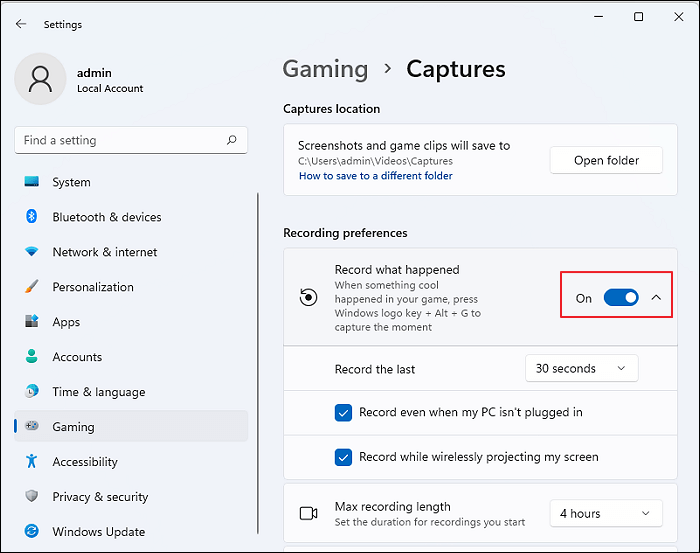Click the admin profile avatar icon
700x553 pixels.
(x=41, y=79)
